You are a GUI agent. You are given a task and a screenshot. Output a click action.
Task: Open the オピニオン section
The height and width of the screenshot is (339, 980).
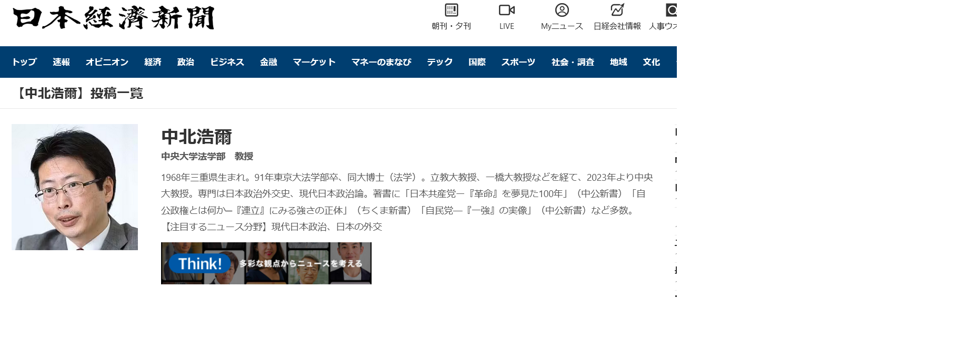107,62
